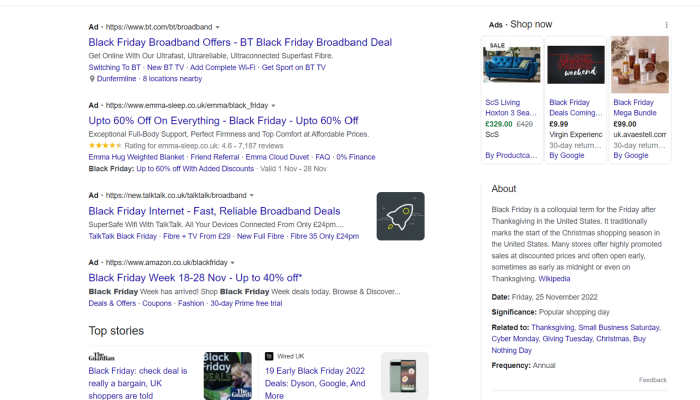Open Black Friday Deals Coming shopping listing
Image resolution: width=700 pixels, height=400 pixels.
[576, 108]
